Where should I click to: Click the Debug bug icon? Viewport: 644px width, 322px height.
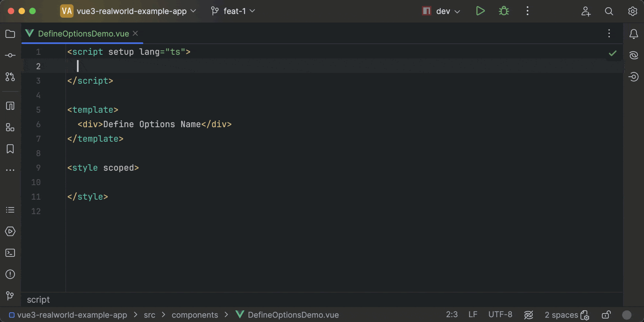click(504, 11)
